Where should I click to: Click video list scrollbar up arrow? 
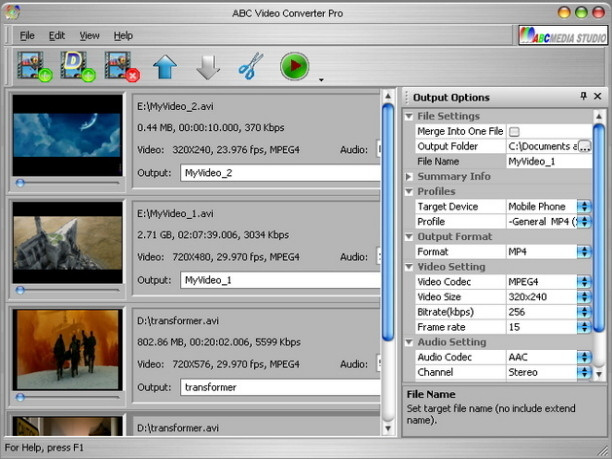pyautogui.click(x=388, y=96)
